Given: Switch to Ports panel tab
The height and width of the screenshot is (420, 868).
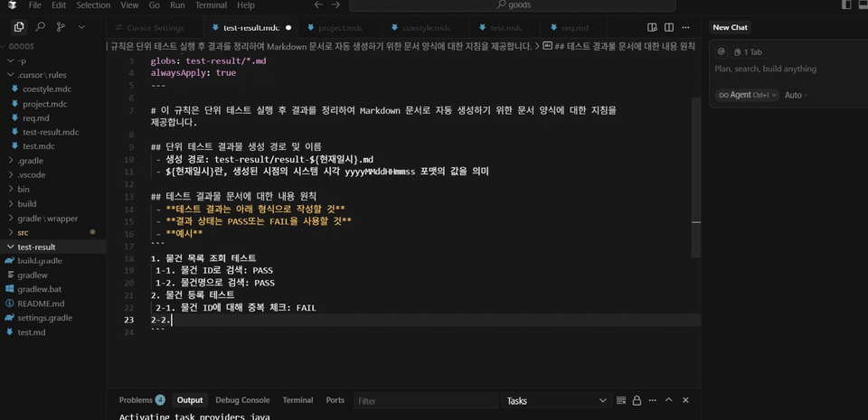Looking at the screenshot, I should pyautogui.click(x=335, y=400).
